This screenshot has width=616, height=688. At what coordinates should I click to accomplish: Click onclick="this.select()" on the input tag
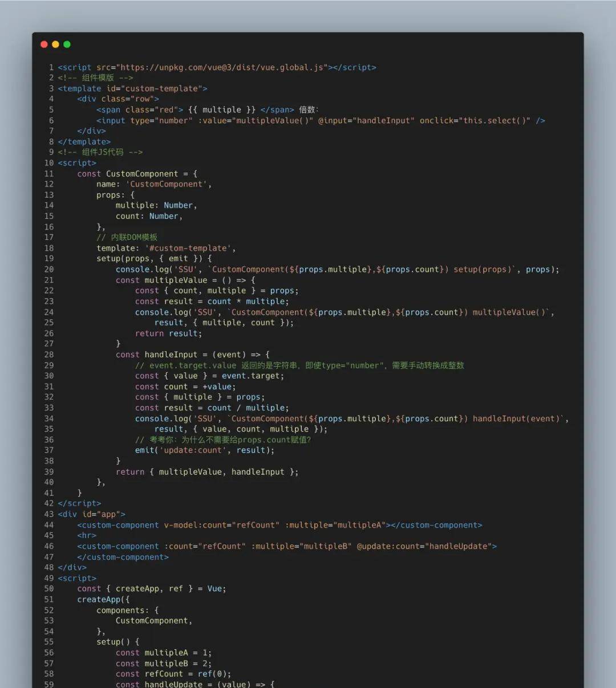coord(475,120)
